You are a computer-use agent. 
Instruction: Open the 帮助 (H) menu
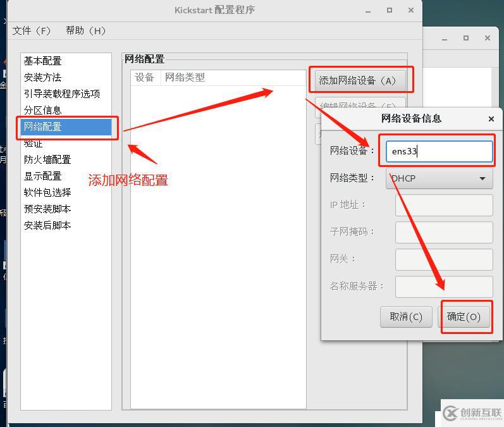pyautogui.click(x=86, y=31)
